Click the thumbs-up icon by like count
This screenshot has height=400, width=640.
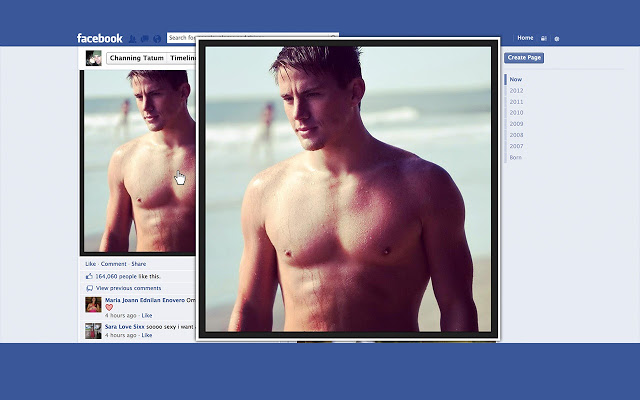tap(89, 276)
